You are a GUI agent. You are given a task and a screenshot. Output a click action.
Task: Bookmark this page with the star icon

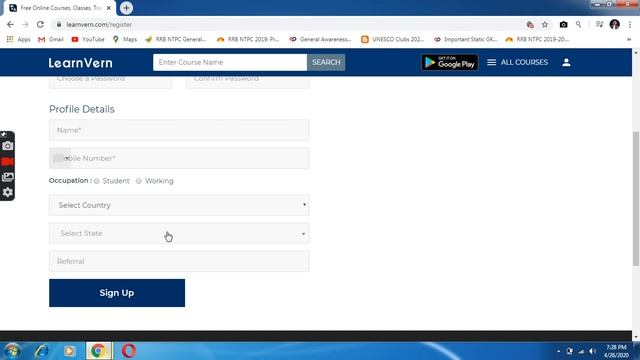(545, 24)
